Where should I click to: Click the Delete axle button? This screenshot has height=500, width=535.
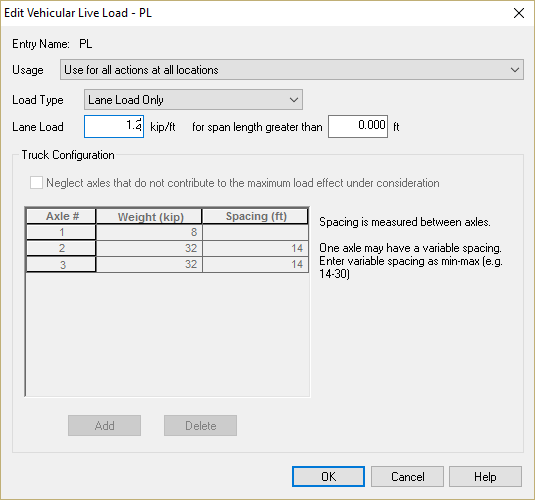pyautogui.click(x=200, y=426)
